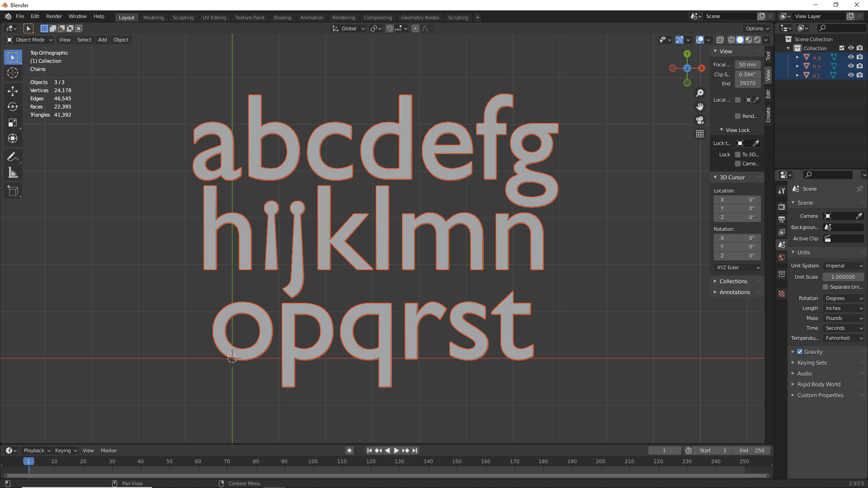Click the Transform tool icon
868x488 pixels.
click(x=13, y=138)
